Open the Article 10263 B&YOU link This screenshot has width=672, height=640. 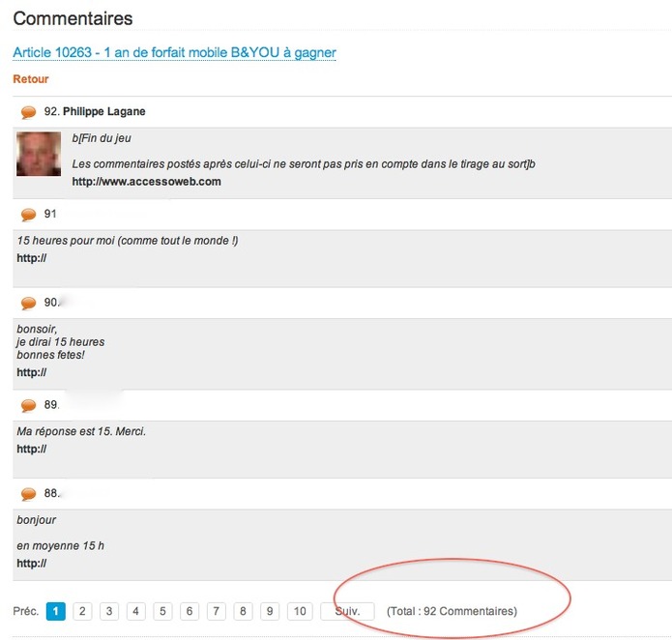[174, 52]
